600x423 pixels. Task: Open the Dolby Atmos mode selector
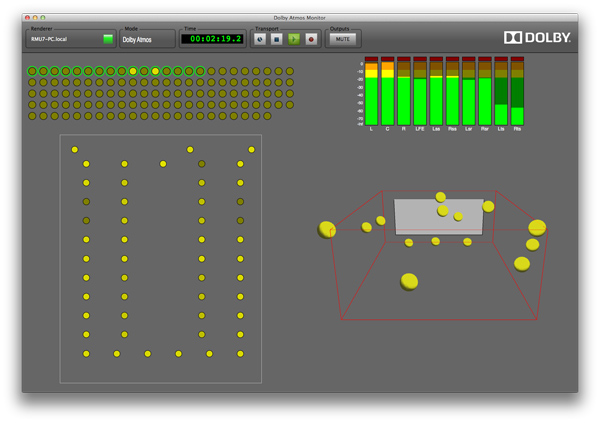click(147, 39)
